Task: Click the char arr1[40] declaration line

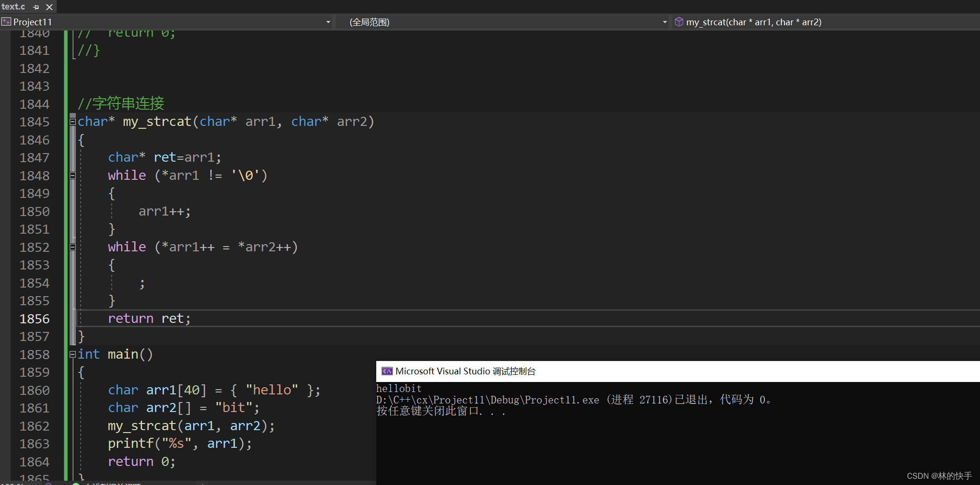Action: [214, 390]
